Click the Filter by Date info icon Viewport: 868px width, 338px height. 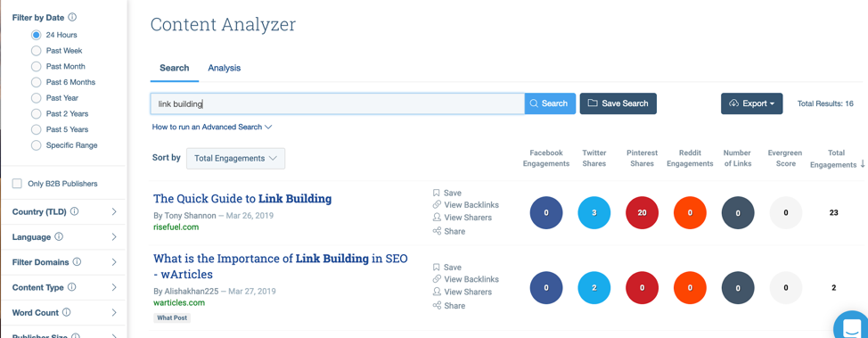(x=72, y=17)
